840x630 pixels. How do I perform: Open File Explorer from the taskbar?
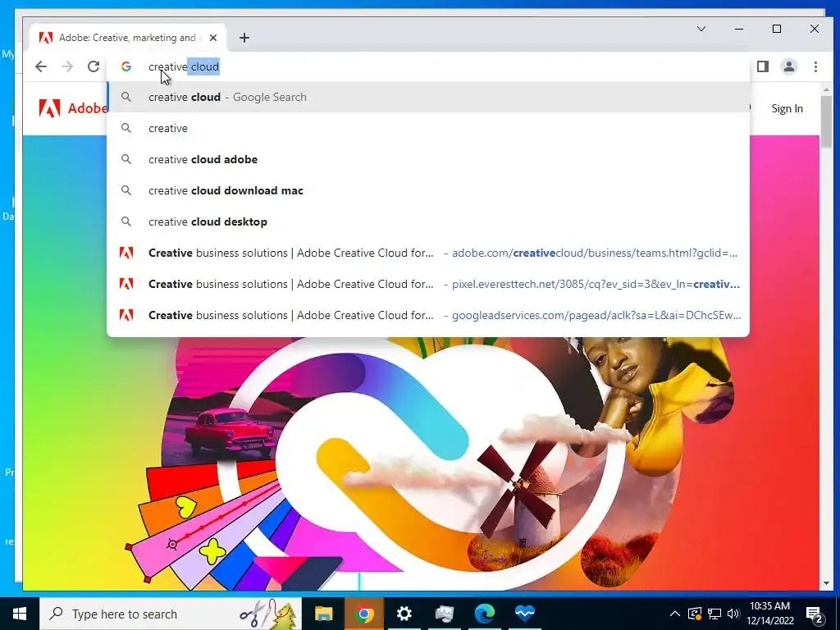click(323, 614)
